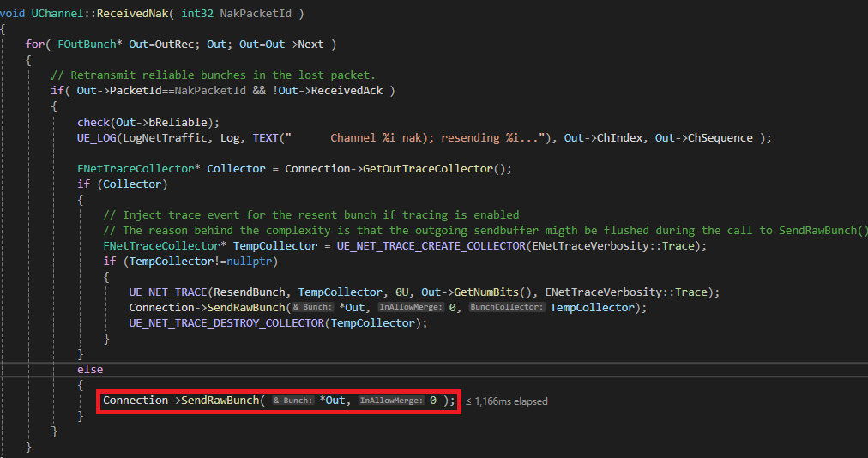Viewport: 868px width, 458px height.
Task: Click 'ENetTraceVerbosity::Trace' on the UE_NET_TRACE_CREATE_COLLECTOR line
Action: coord(612,246)
